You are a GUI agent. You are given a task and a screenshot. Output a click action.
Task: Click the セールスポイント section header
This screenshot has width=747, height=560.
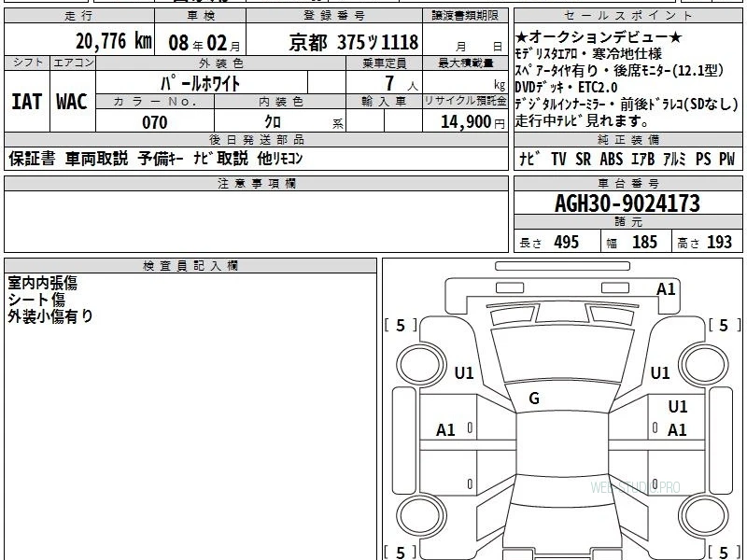628,16
